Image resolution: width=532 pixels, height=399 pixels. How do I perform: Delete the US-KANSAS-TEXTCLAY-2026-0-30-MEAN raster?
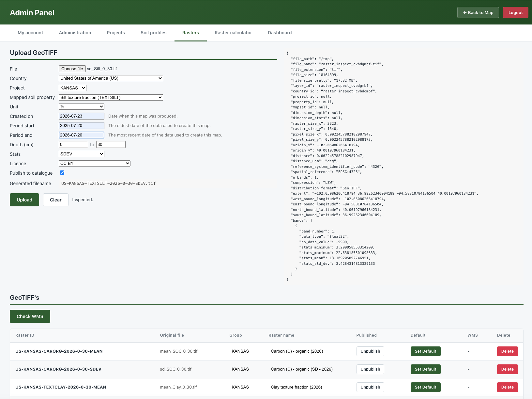pos(508,387)
